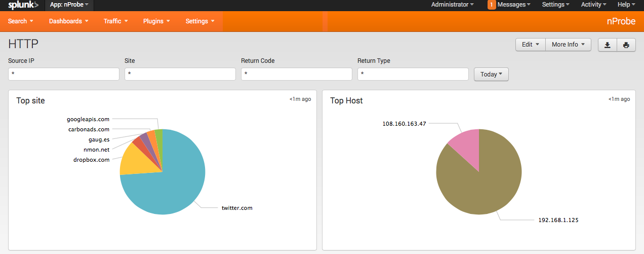Focus the Return Type input field
This screenshot has width=644, height=254.
pos(413,74)
